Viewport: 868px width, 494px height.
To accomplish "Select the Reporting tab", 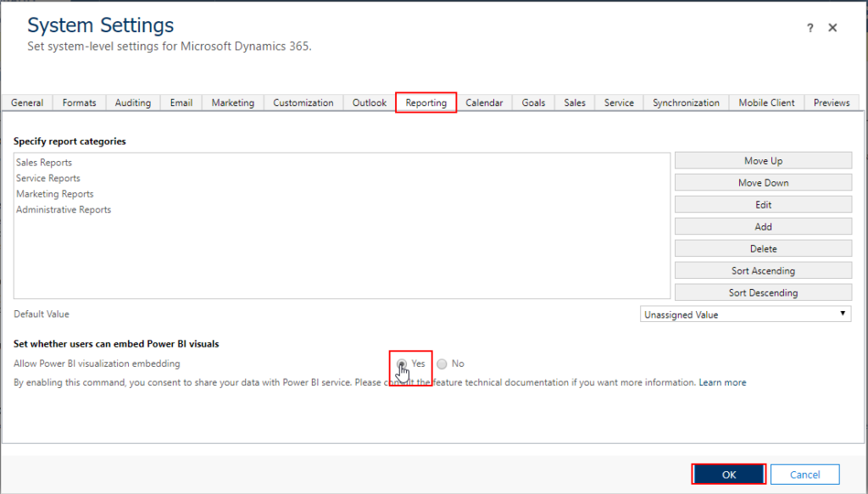I will pos(426,103).
